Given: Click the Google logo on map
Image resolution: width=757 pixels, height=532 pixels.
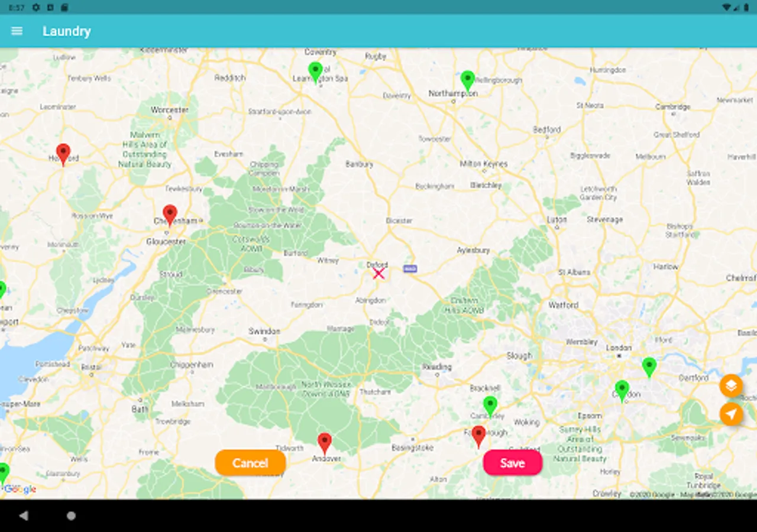Looking at the screenshot, I should tap(20, 489).
